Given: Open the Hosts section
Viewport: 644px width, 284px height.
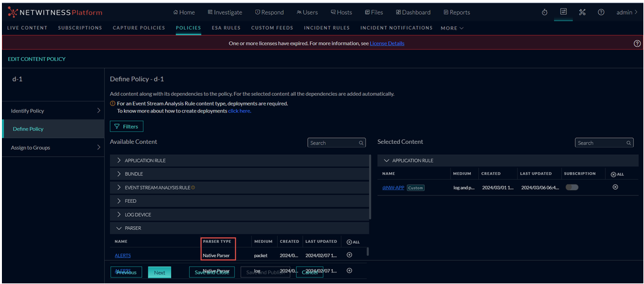Looking at the screenshot, I should [x=341, y=12].
